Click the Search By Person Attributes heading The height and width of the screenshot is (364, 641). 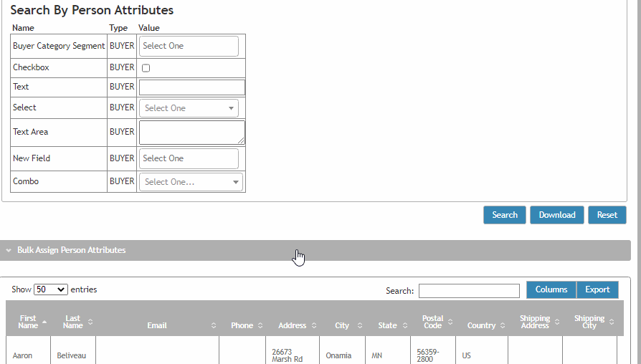click(92, 10)
